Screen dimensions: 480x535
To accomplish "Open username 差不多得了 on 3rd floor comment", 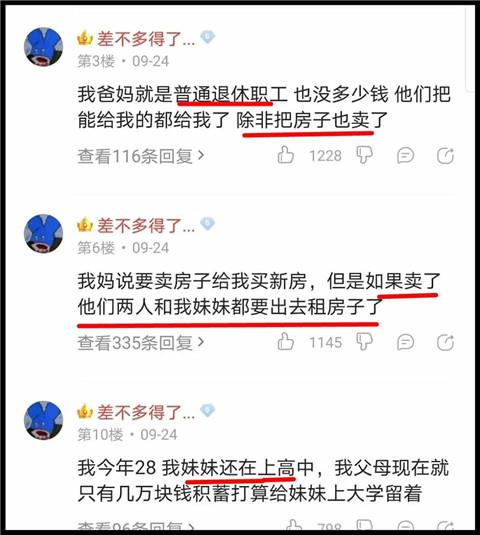I will point(146,39).
